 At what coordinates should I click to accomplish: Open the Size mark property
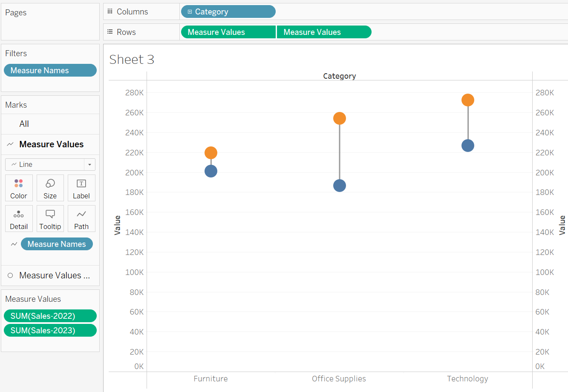click(x=50, y=188)
